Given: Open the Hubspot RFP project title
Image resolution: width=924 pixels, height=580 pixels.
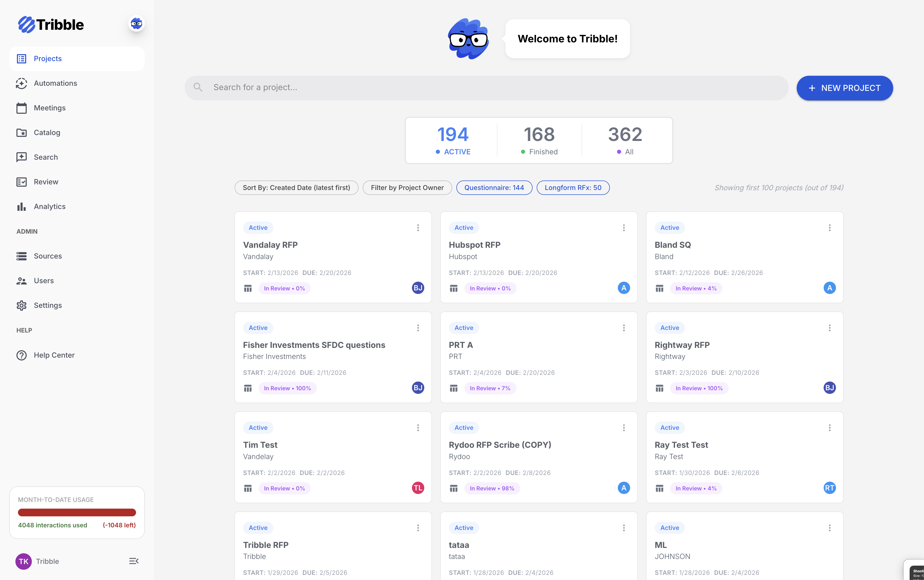Looking at the screenshot, I should click(475, 245).
